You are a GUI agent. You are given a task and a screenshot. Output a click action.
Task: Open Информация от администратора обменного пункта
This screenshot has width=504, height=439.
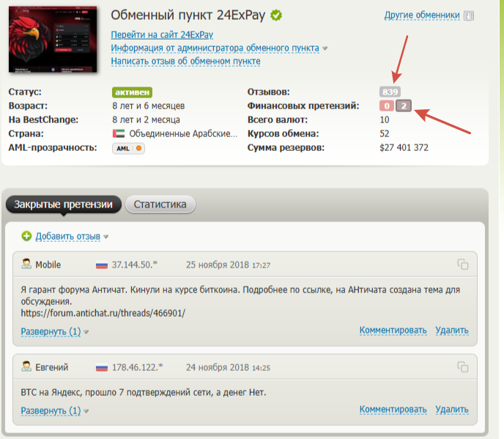click(215, 48)
